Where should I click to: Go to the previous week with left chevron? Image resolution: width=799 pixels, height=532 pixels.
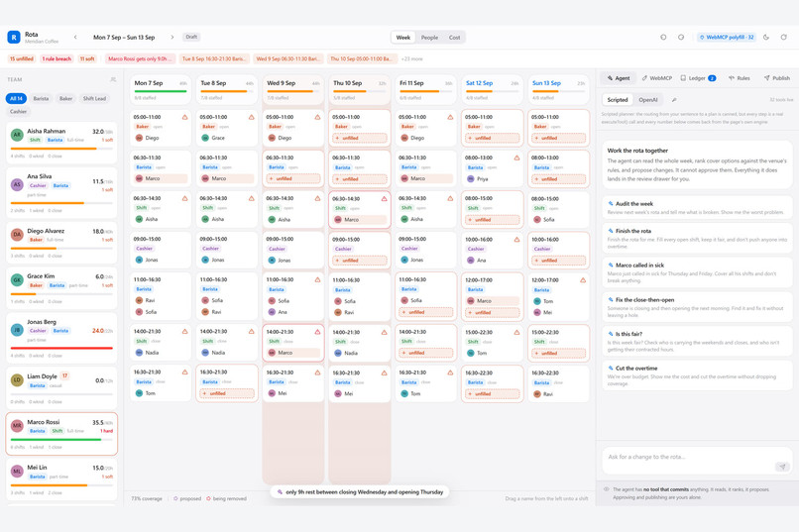75,38
